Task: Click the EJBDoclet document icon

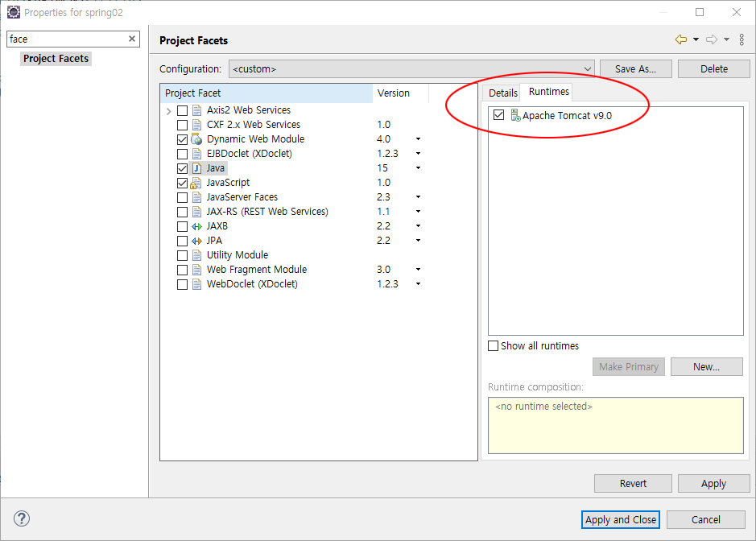Action: (196, 154)
